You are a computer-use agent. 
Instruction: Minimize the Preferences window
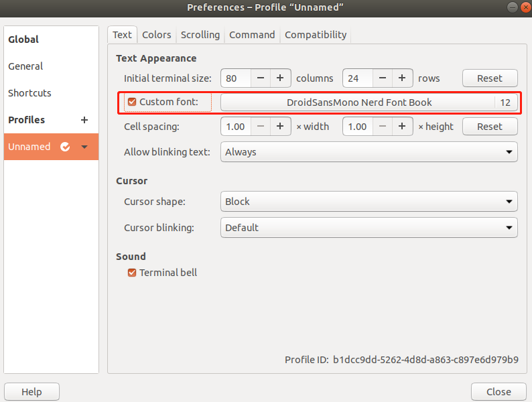coord(513,7)
